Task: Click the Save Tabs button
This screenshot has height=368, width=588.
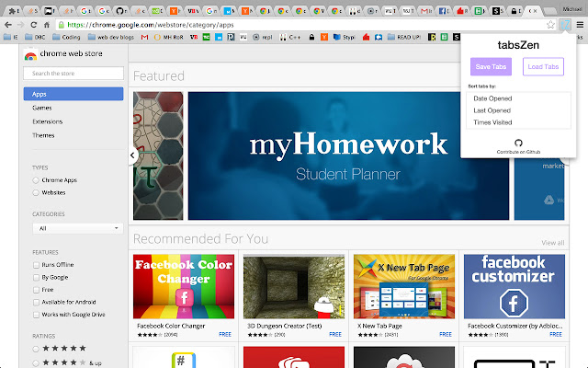Action: [x=491, y=67]
